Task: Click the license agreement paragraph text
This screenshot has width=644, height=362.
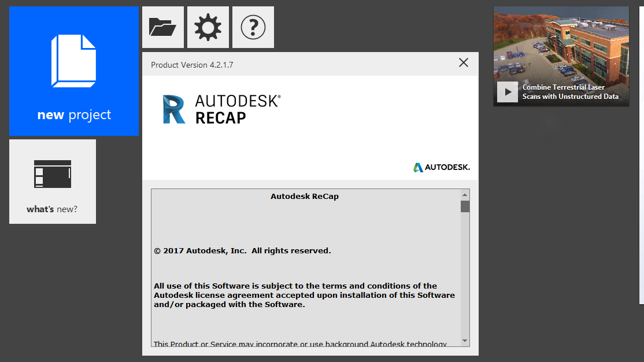Action: [304, 295]
